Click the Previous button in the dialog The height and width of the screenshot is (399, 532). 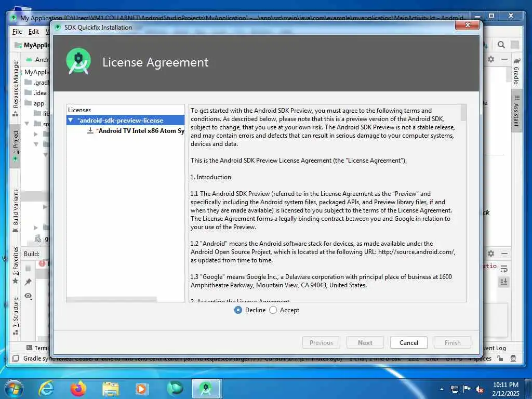pyautogui.click(x=321, y=343)
